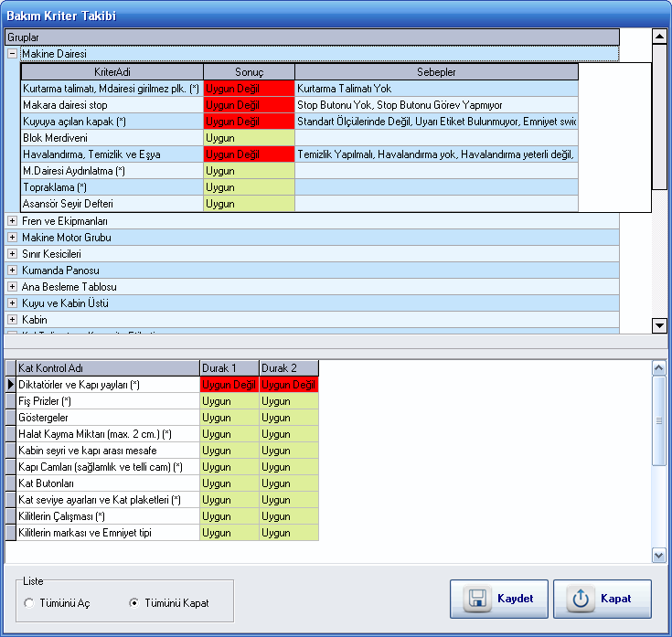Expand the Makine Motor Grubu group
672x637 pixels.
point(13,238)
